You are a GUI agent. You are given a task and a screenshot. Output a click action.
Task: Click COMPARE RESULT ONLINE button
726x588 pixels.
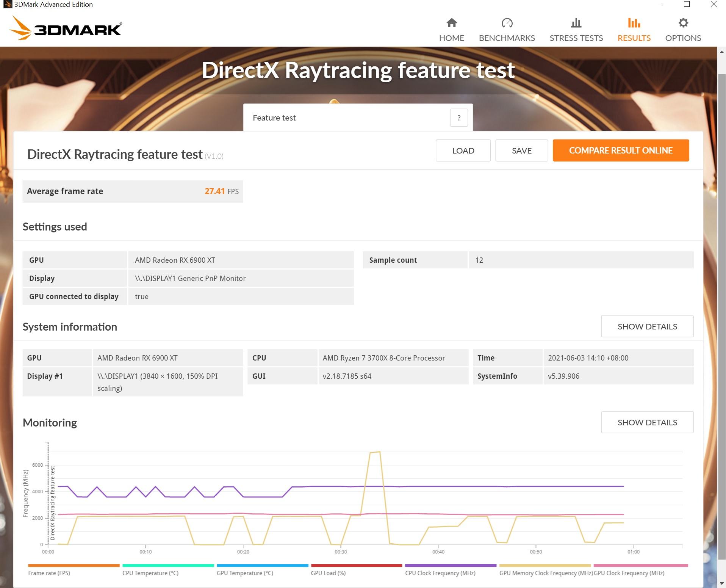[x=621, y=151]
